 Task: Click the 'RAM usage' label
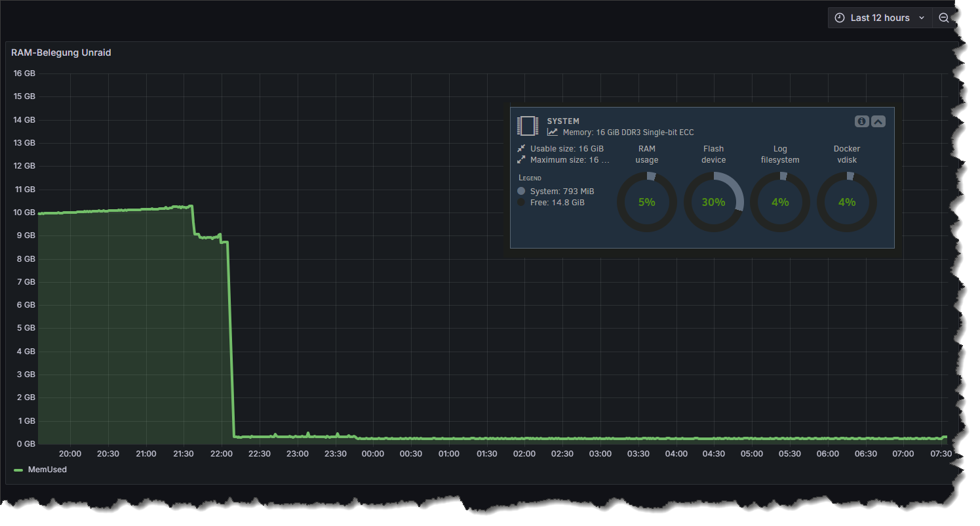tap(647, 154)
